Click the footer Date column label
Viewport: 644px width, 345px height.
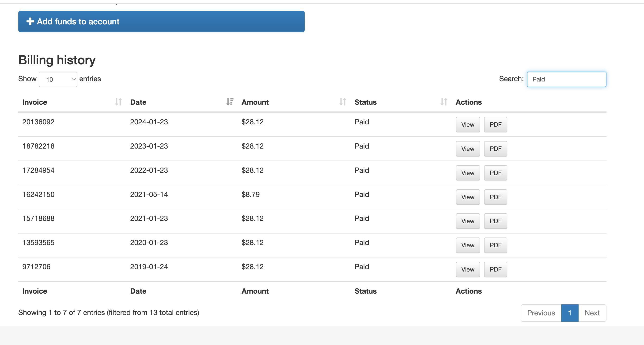click(x=138, y=291)
